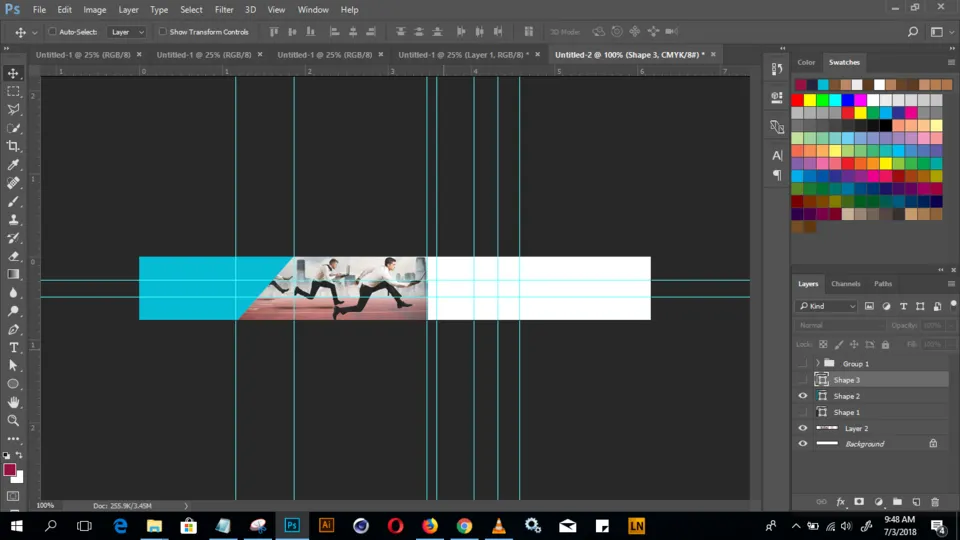Open the Layer menu

tap(128, 10)
